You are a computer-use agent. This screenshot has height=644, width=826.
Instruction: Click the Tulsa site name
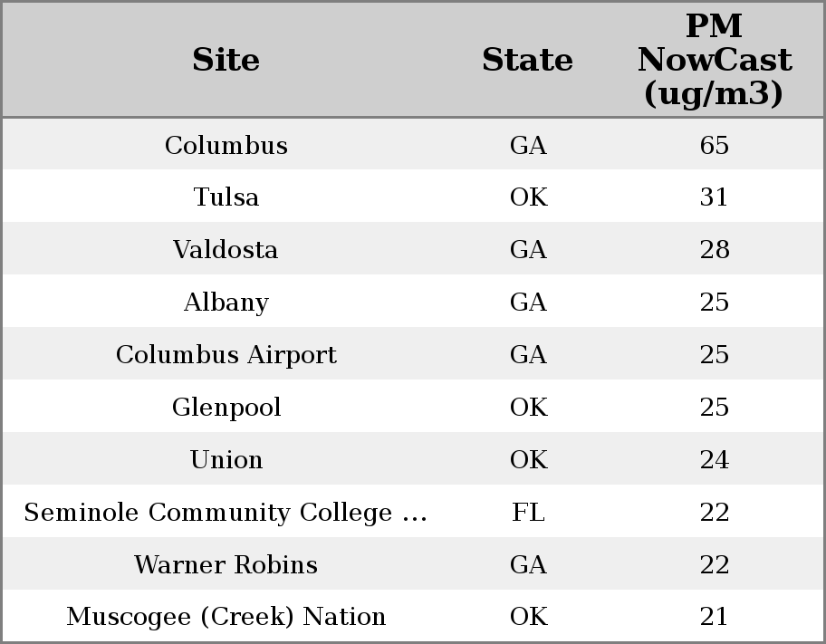[226, 197]
